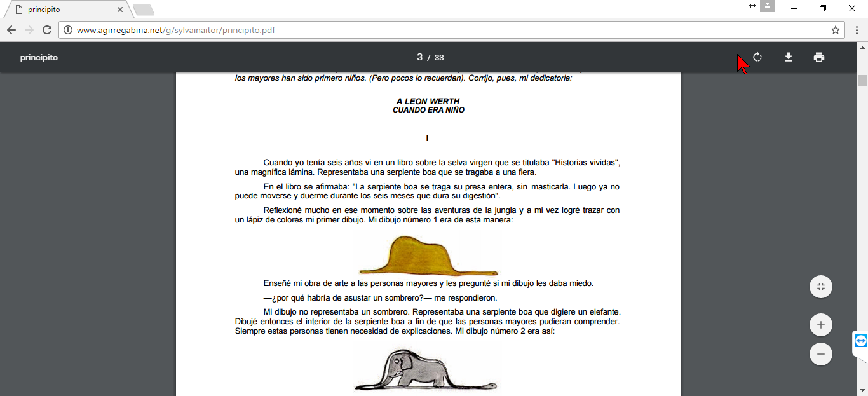Screen dimensions: 868x396
Task: Rotate the PDF clockwise
Action: pos(757,57)
